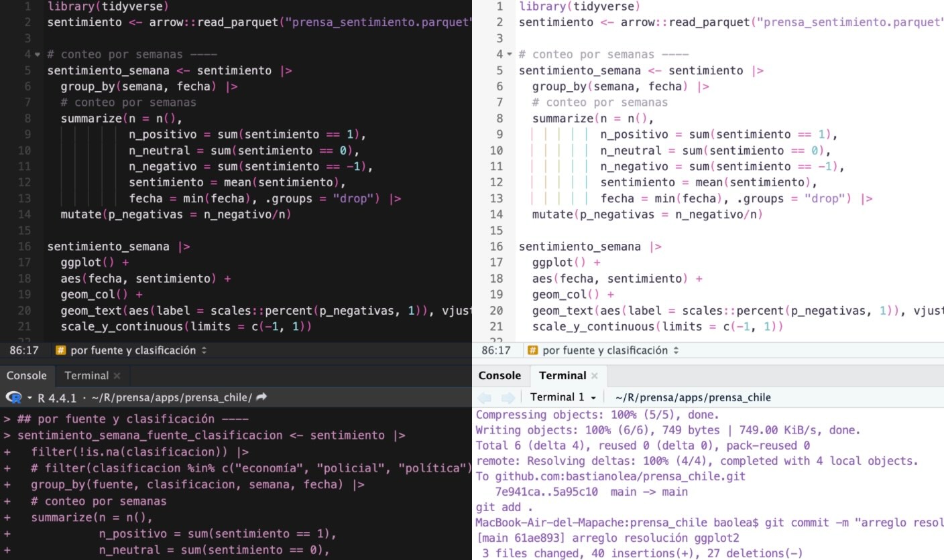This screenshot has height=560, width=944.
Task: Click 'Total 6 (delta 4)' line in terminal
Action: [x=643, y=445]
